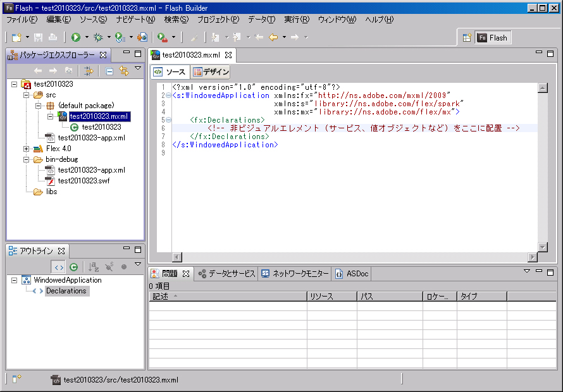Switch to the ネットワークモニター tab
This screenshot has height=392, width=563.
coord(294,274)
